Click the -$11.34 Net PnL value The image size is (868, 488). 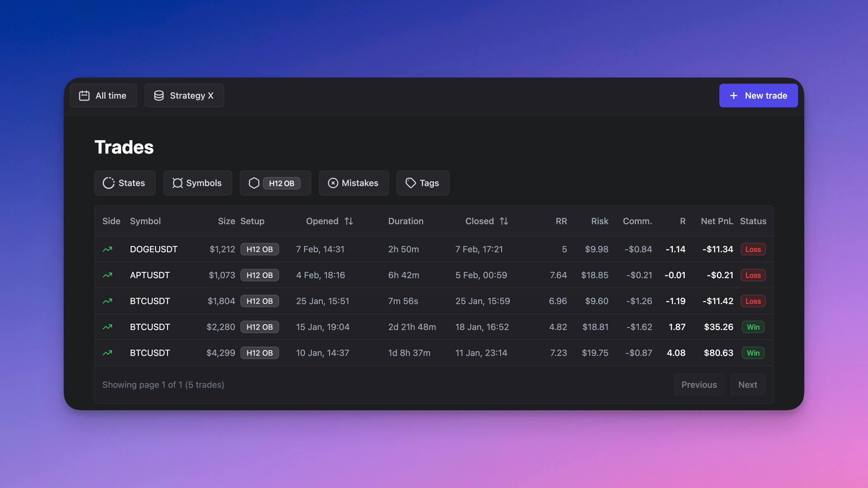(x=718, y=249)
